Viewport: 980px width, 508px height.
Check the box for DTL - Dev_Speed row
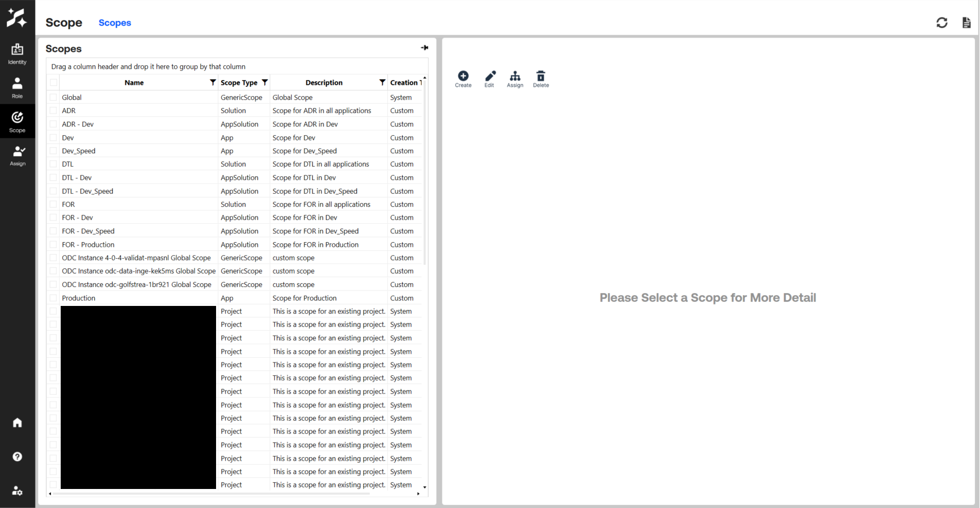point(54,191)
